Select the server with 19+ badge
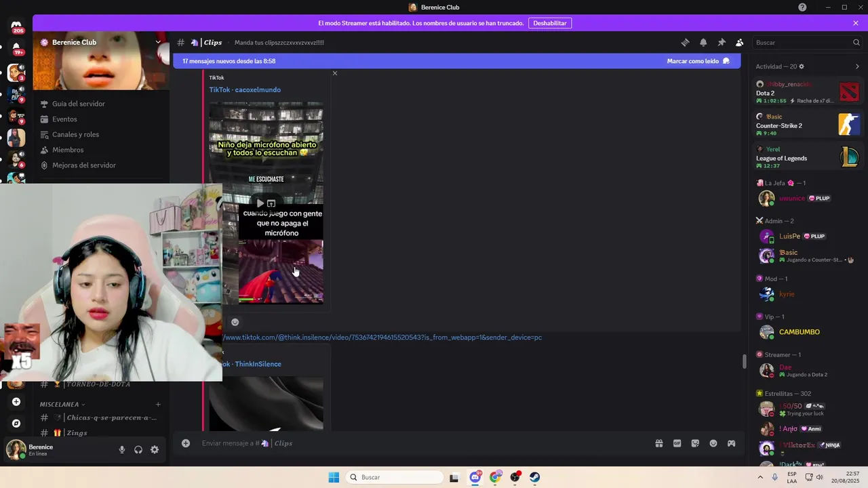This screenshot has height=488, width=868. (x=16, y=47)
